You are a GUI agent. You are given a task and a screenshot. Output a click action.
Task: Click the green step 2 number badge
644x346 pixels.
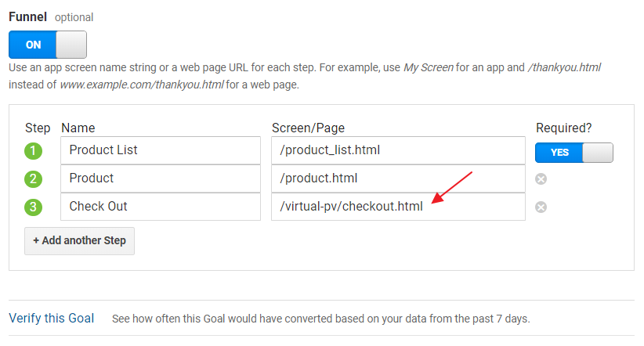pos(34,179)
